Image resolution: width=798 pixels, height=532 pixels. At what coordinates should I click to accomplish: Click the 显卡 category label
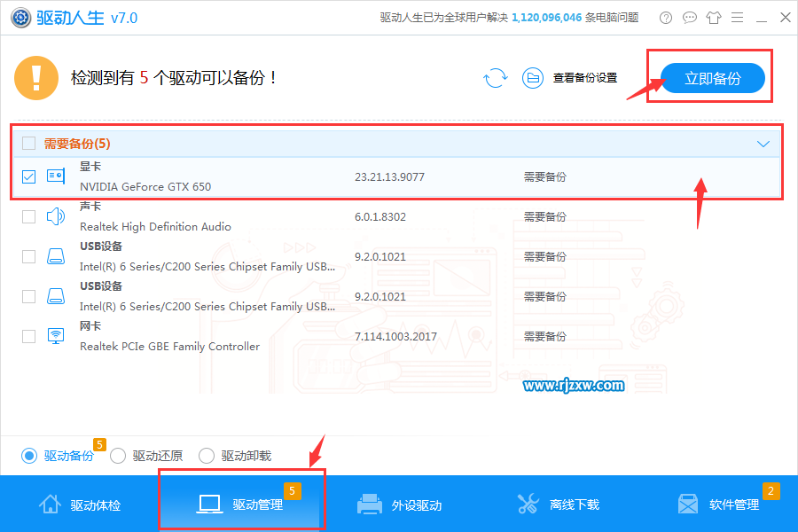[x=90, y=166]
